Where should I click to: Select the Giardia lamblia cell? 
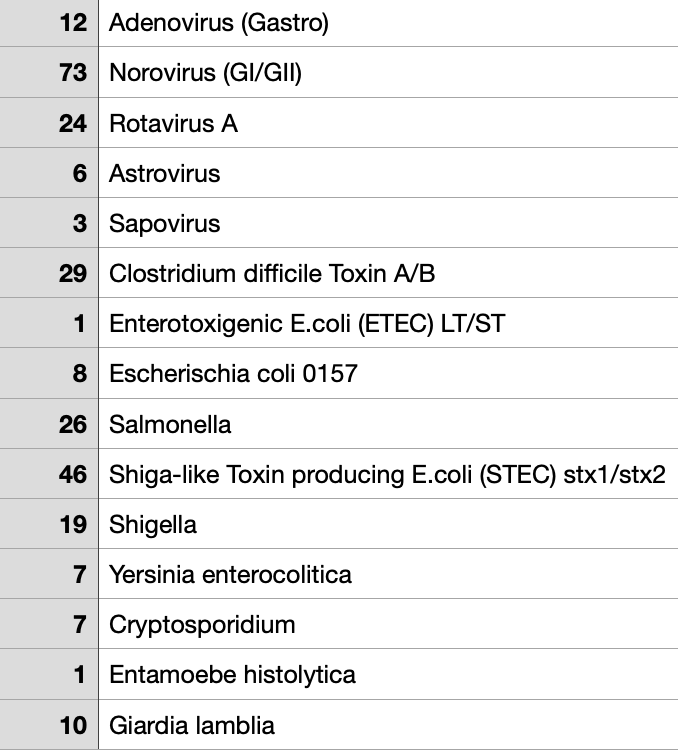pyautogui.click(x=191, y=725)
